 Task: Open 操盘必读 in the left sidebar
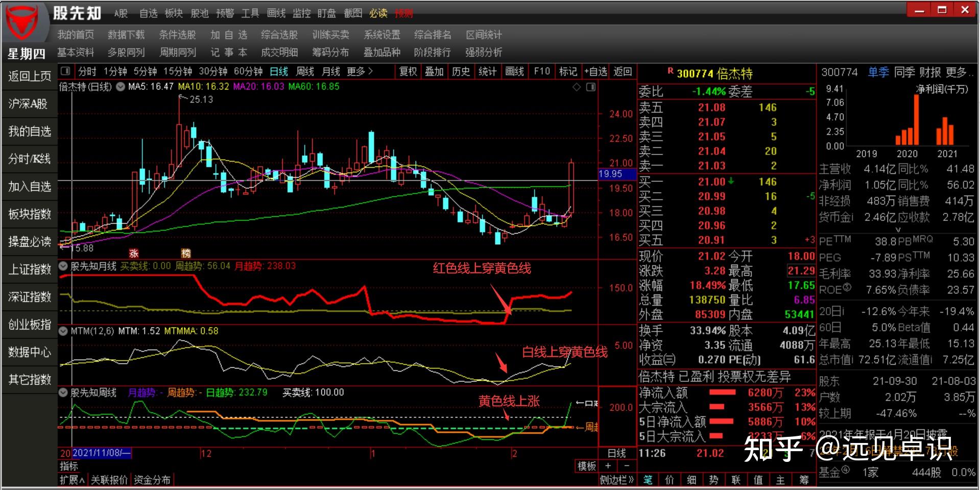(x=30, y=242)
